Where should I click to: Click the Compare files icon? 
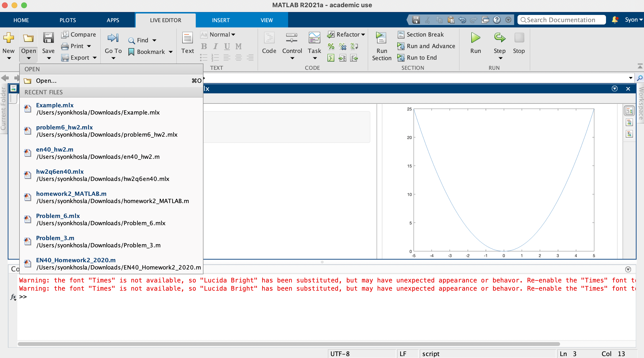click(65, 34)
